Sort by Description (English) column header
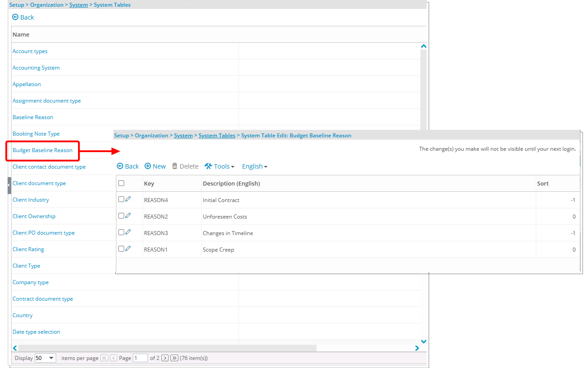Viewport: 588px width, 368px height. (x=231, y=183)
